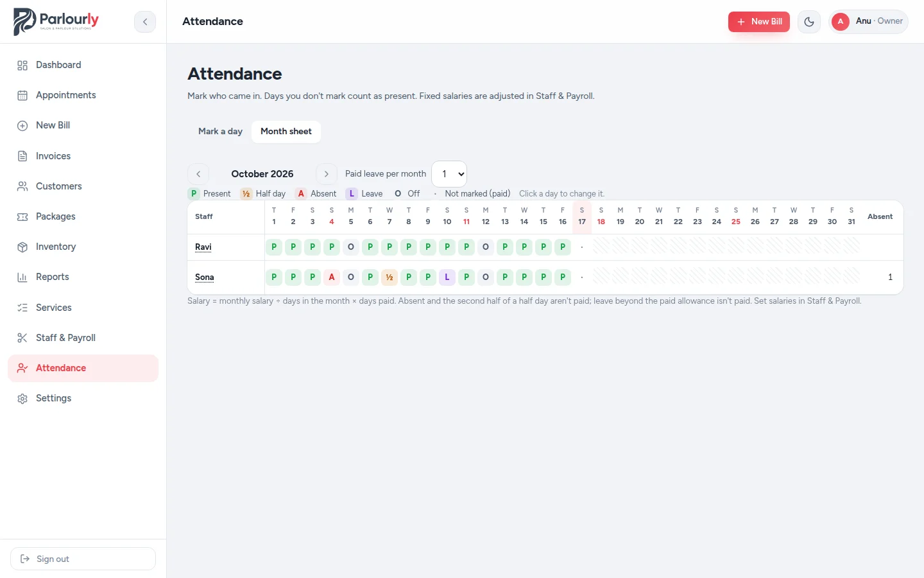The width and height of the screenshot is (924, 578).
Task: Click the Reports chart icon
Action: 22,277
